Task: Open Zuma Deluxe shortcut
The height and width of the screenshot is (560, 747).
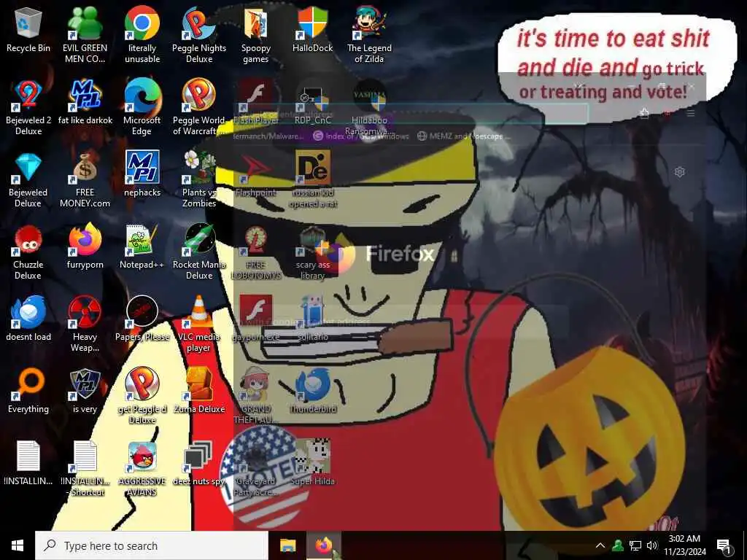Action: 199,391
